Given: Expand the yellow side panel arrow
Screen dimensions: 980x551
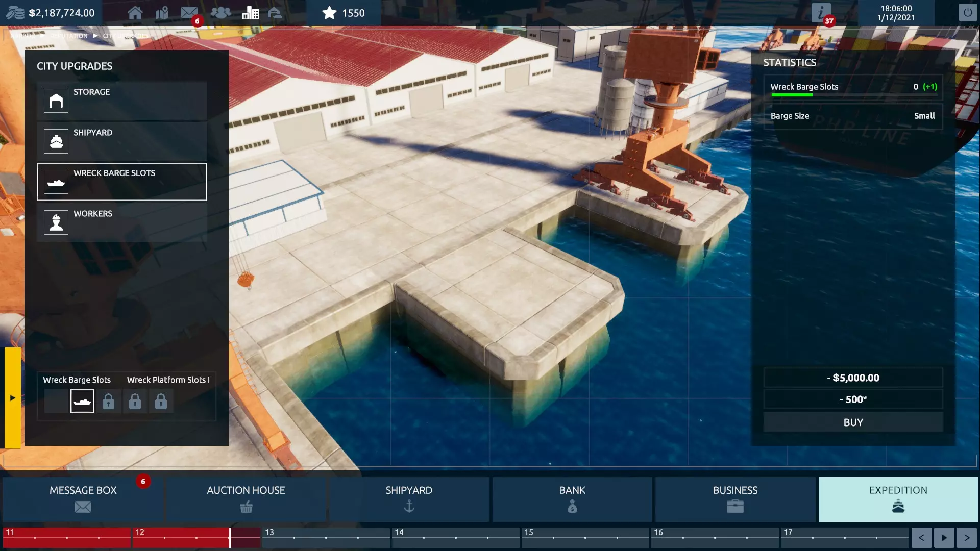Looking at the screenshot, I should pos(13,397).
